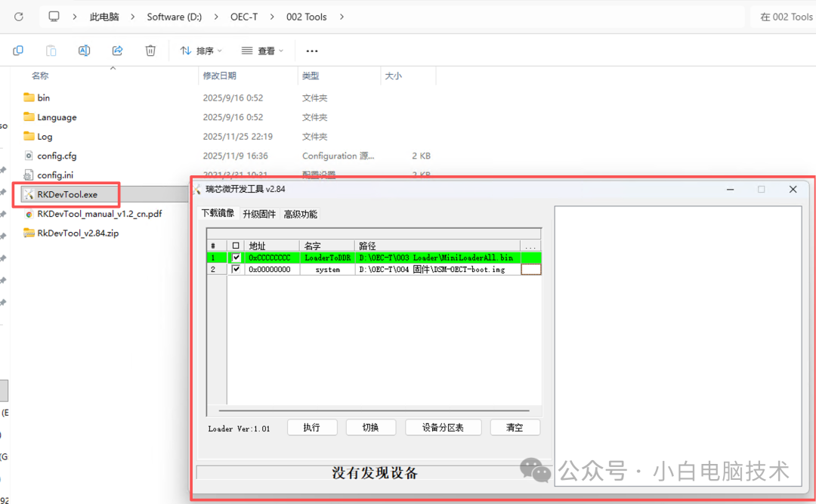
Task: Click the Loader Ver:1.01 label
Action: pyautogui.click(x=239, y=428)
